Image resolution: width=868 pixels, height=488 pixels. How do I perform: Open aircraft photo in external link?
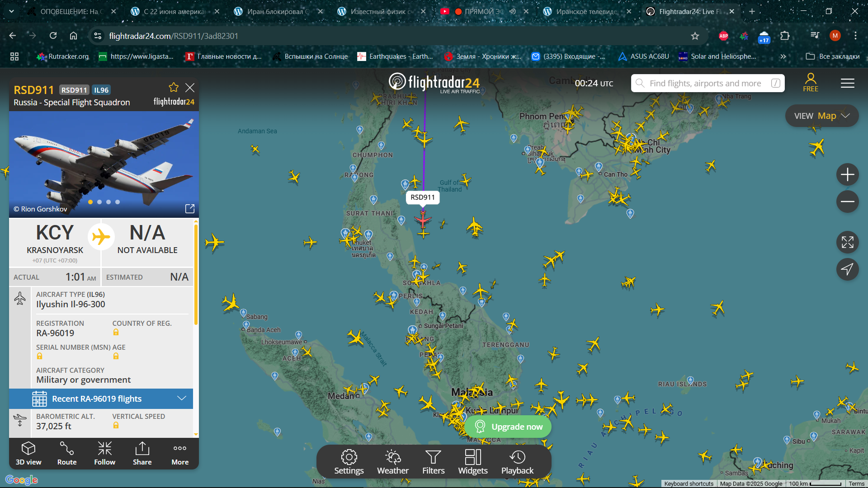190,208
